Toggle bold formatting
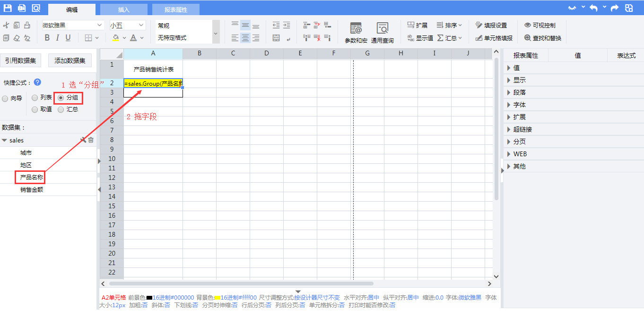 point(47,38)
